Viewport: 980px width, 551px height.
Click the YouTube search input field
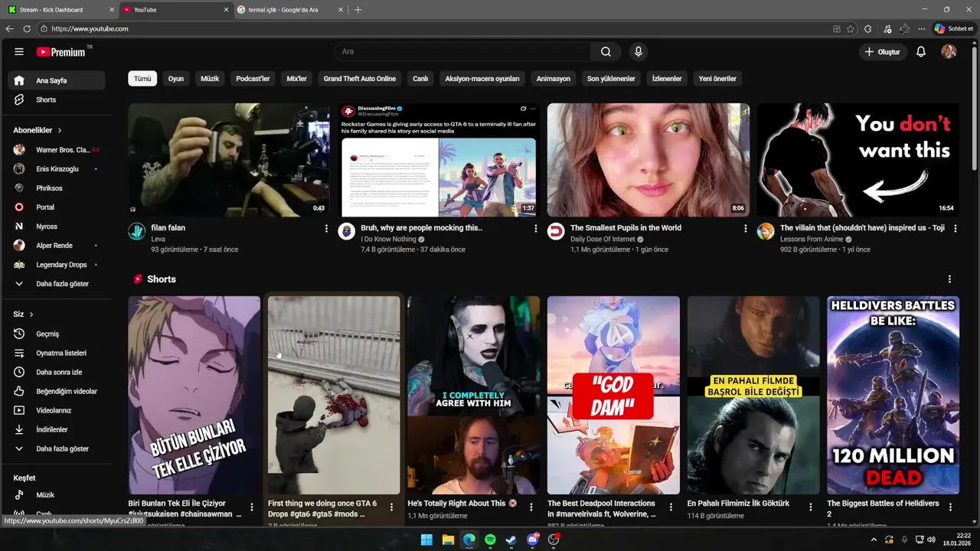pyautogui.click(x=462, y=52)
